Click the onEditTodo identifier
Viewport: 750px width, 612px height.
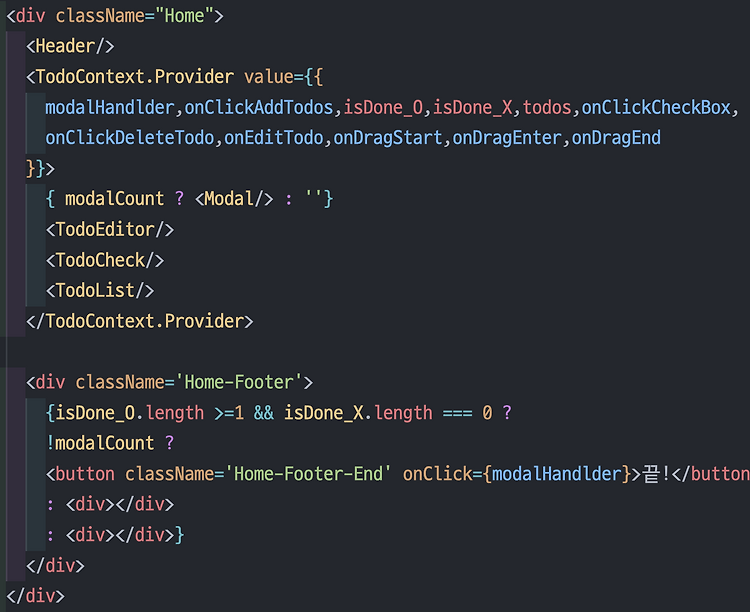tap(274, 138)
